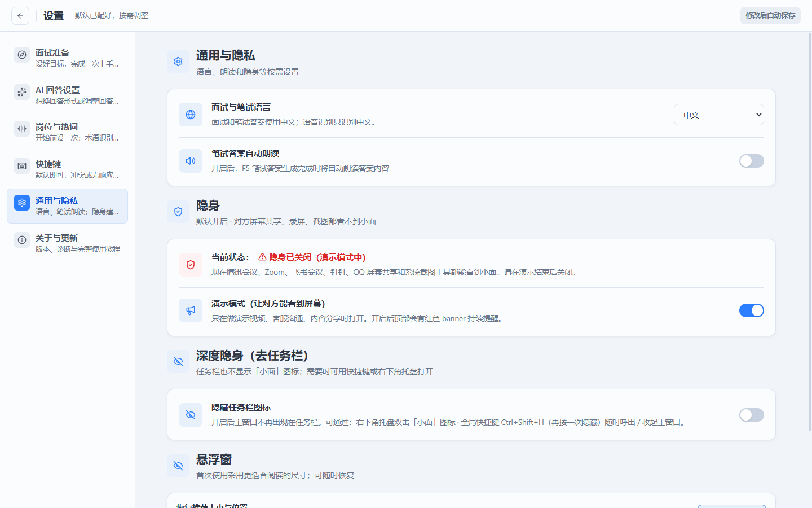The width and height of the screenshot is (812, 508).
Task: Click 笔试答案自动朗读 label text
Action: pos(245,154)
